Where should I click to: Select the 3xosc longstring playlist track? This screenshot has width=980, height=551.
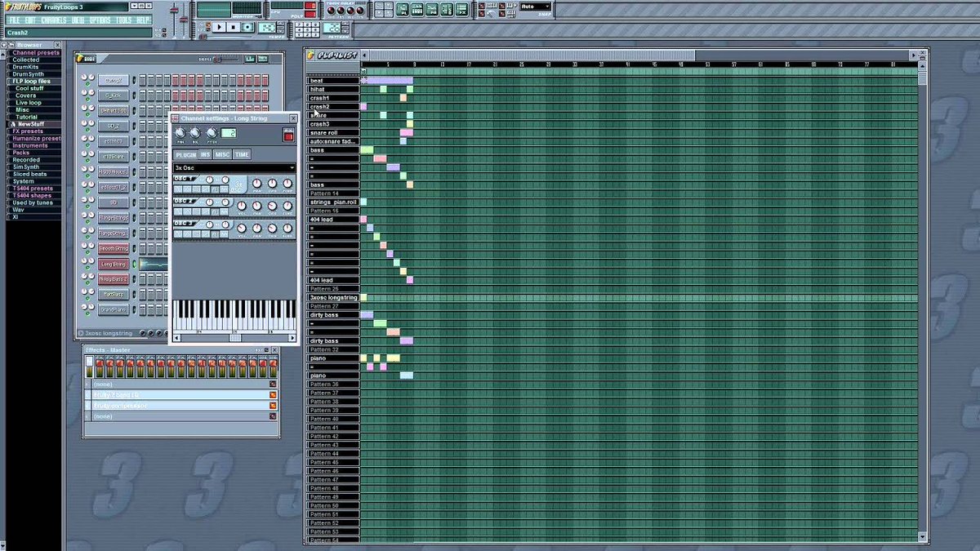point(333,297)
